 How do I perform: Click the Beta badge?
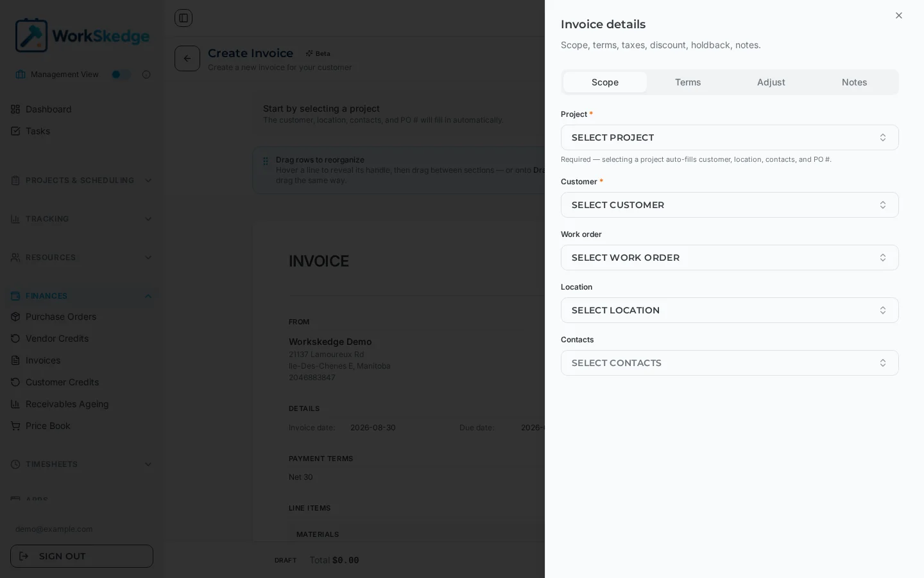(318, 53)
